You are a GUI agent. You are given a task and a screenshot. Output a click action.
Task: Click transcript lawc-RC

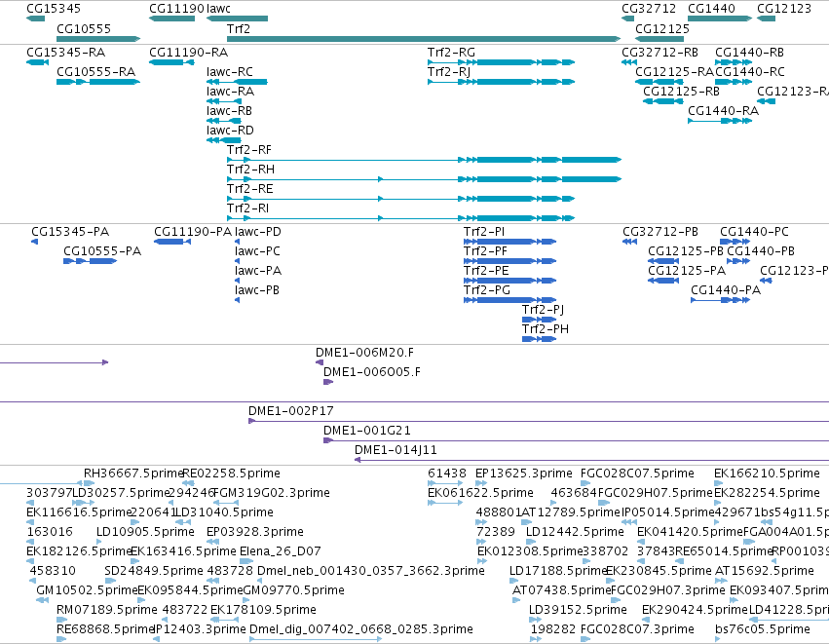[237, 82]
